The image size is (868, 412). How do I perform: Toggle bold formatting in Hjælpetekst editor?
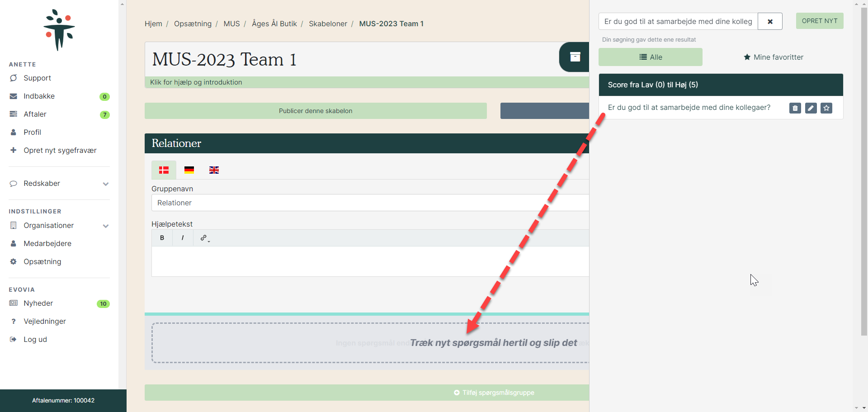pyautogui.click(x=162, y=238)
